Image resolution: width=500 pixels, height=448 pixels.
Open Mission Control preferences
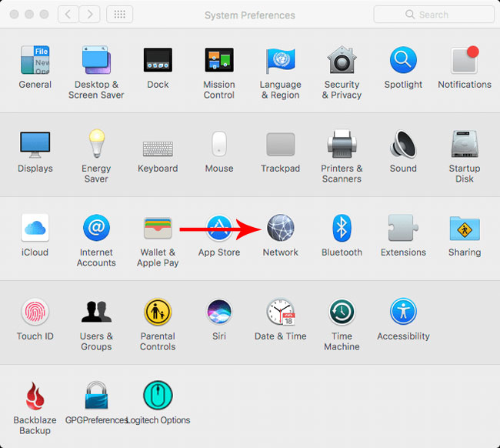pyautogui.click(x=219, y=61)
